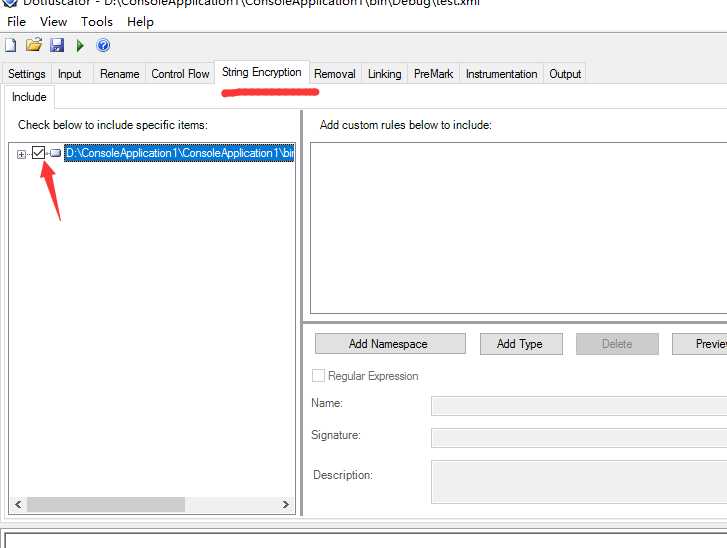Image resolution: width=727 pixels, height=548 pixels.
Task: Switch to the Settings tab
Action: 26,74
